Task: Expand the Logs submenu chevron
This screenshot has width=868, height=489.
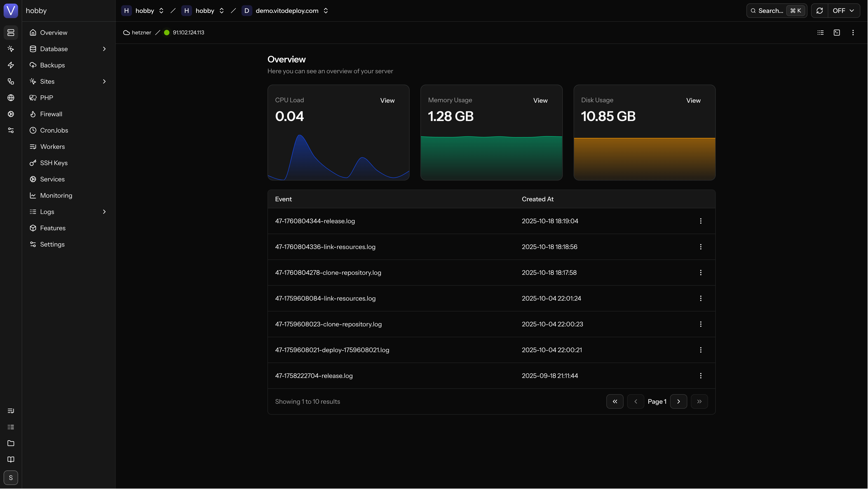Action: (104, 212)
